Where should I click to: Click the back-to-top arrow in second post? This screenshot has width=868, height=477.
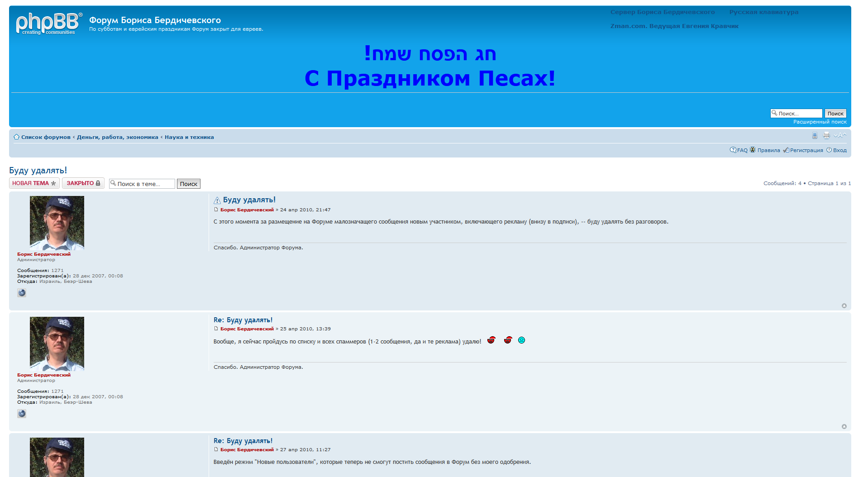844,427
